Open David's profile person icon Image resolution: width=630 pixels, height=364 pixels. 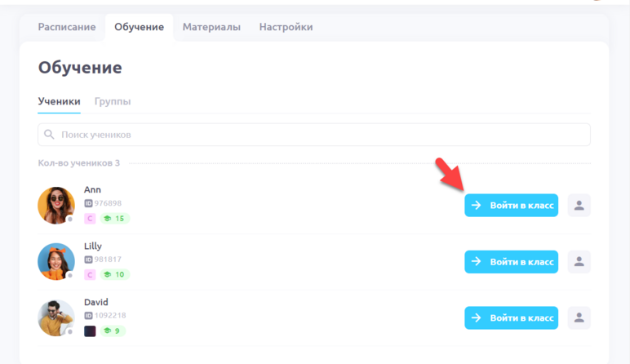point(579,317)
